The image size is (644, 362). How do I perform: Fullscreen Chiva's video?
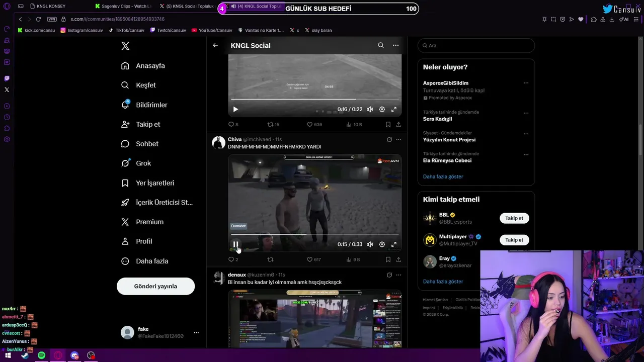click(x=394, y=244)
